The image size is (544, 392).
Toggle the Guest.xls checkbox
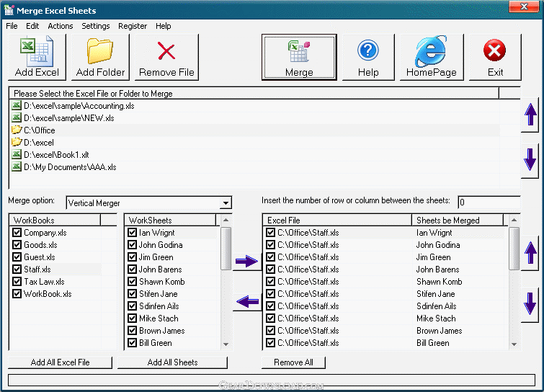click(x=17, y=257)
